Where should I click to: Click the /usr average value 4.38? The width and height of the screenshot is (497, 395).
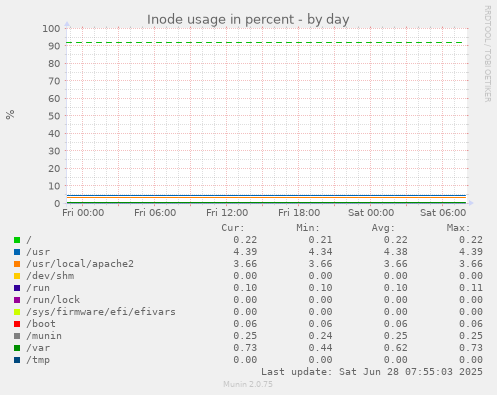(x=396, y=252)
